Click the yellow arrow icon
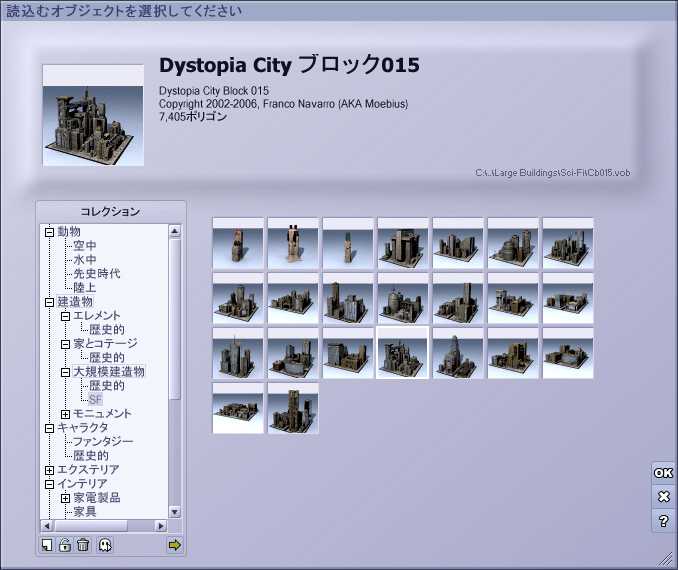This screenshot has width=678, height=570. [175, 545]
